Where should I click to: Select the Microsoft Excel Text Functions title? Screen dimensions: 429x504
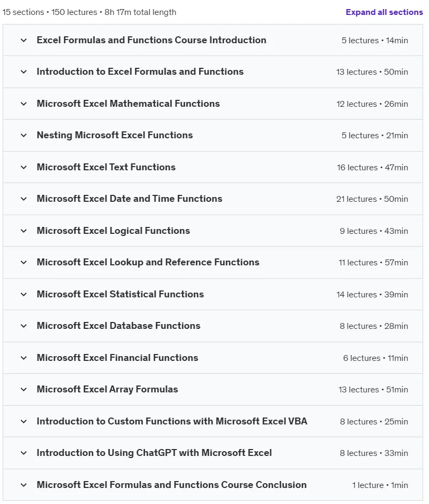point(106,167)
